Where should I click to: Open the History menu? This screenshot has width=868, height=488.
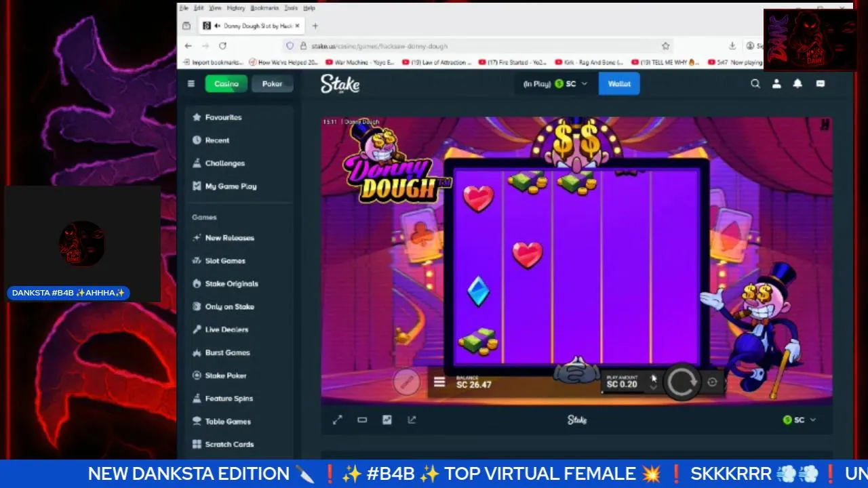pos(236,8)
